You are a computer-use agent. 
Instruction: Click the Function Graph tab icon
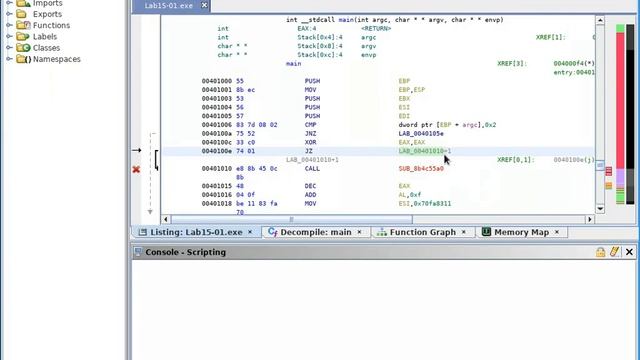click(x=382, y=232)
